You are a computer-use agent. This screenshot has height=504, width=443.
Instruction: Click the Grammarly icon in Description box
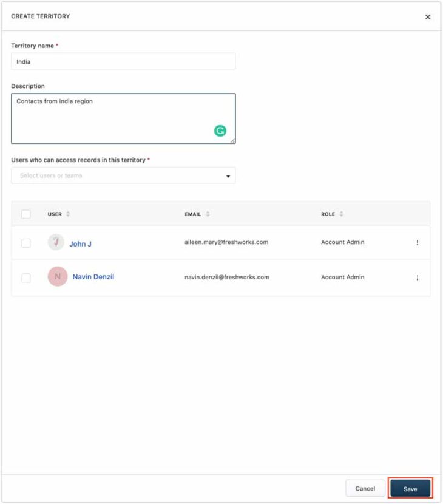pyautogui.click(x=220, y=131)
